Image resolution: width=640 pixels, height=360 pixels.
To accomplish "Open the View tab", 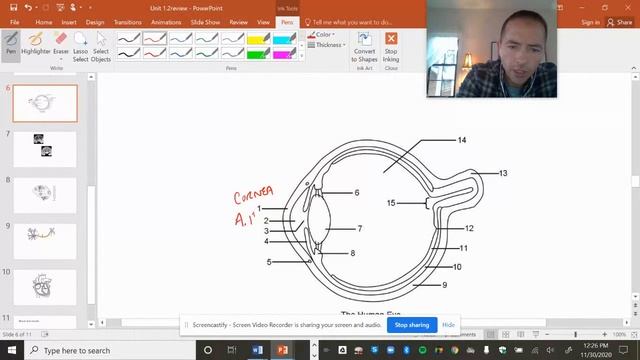I will tap(263, 22).
